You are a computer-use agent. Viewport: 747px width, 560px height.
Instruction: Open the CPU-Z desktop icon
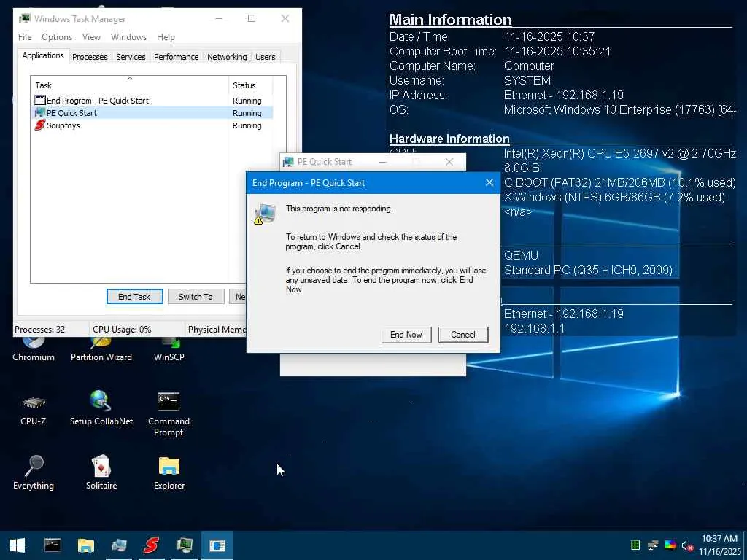click(34, 410)
